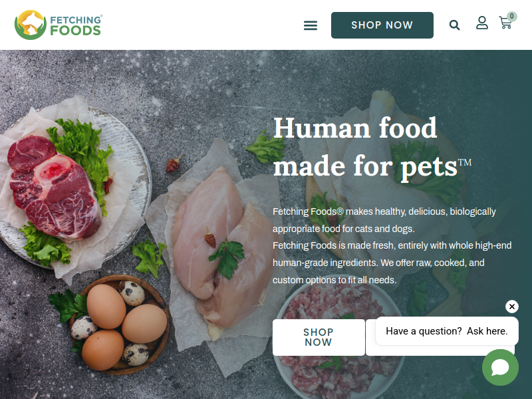Open the green chat launcher bubble

[x=500, y=367]
